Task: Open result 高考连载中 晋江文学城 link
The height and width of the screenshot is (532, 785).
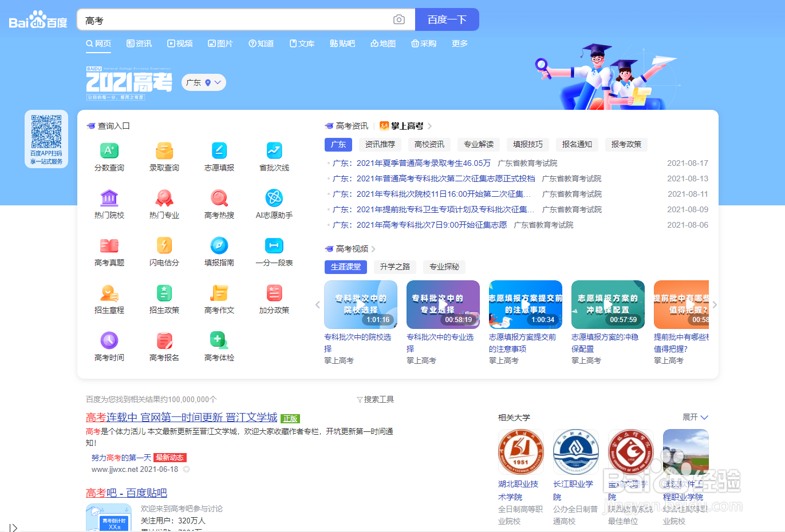Action: 182,418
